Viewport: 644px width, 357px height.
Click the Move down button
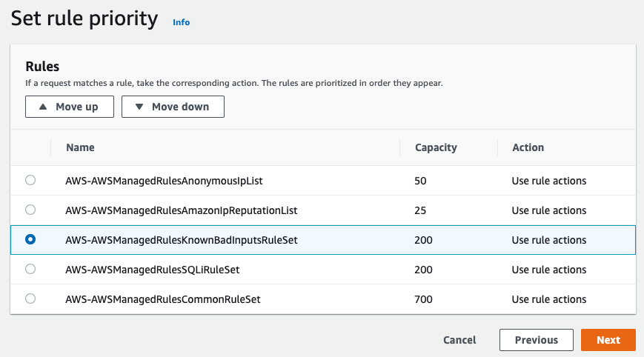pyautogui.click(x=173, y=107)
